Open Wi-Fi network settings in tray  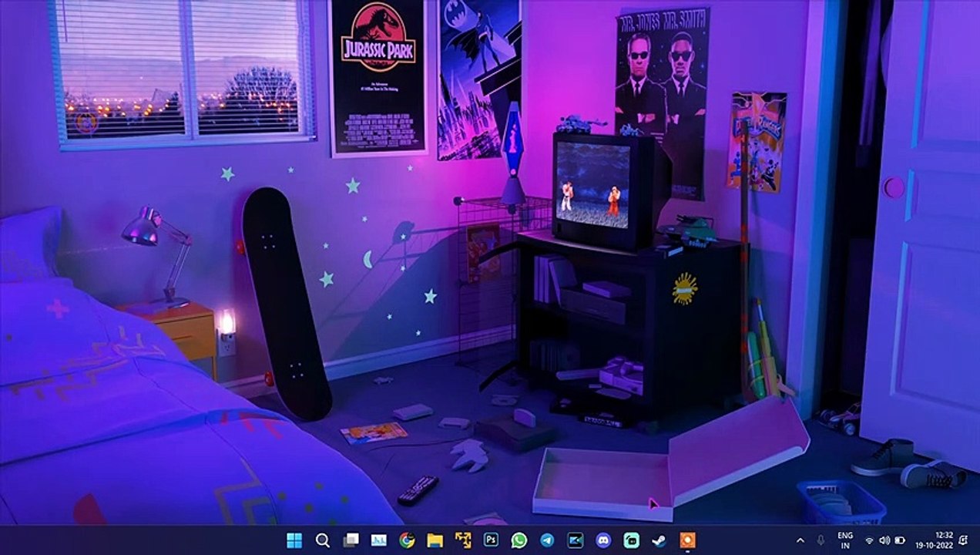pos(870,540)
